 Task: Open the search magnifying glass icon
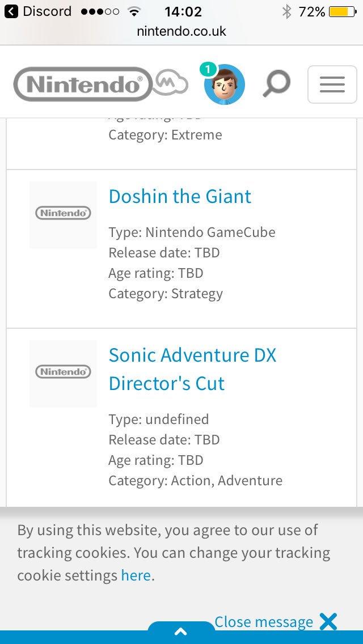pos(276,83)
